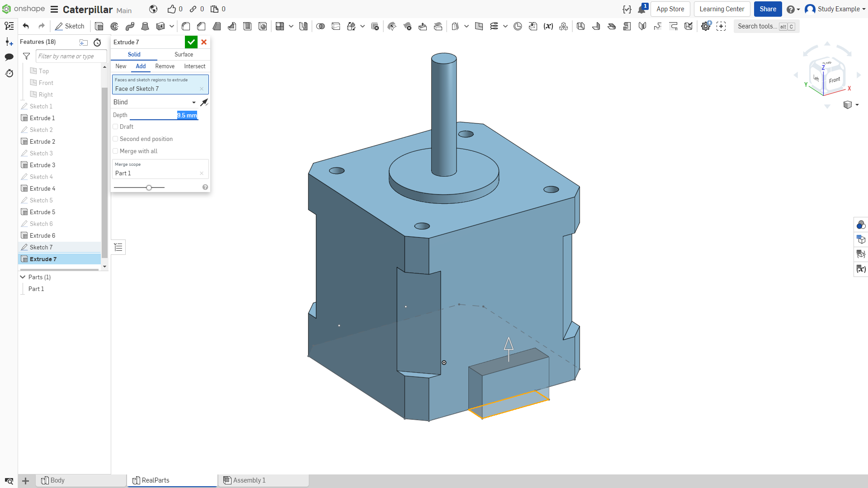Select the Mirror tool

(303, 26)
